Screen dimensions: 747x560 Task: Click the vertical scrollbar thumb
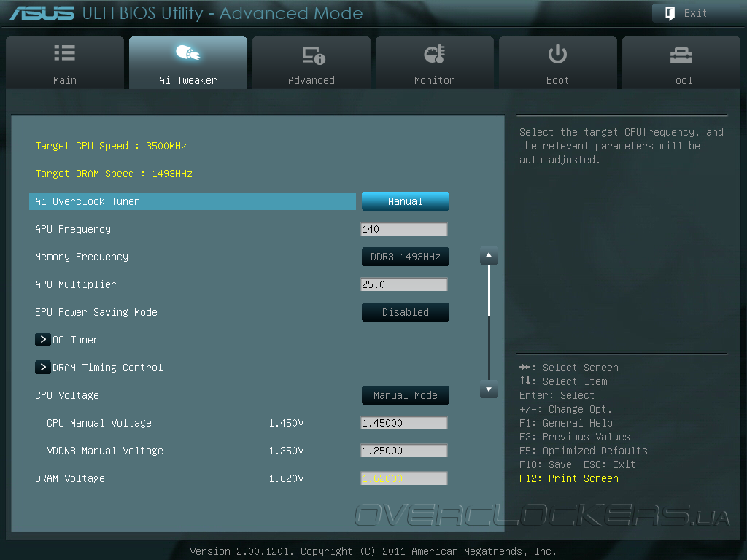click(x=489, y=291)
